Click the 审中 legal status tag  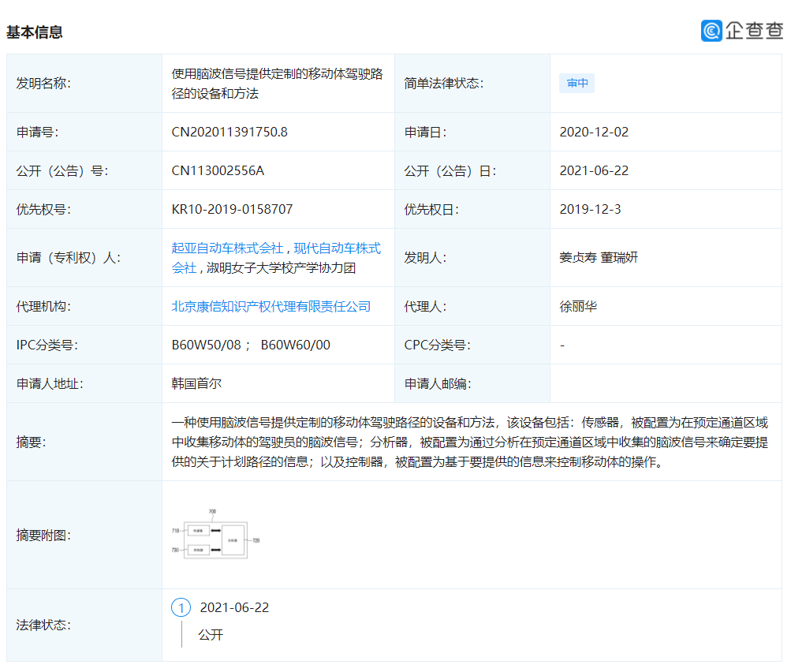coord(576,84)
